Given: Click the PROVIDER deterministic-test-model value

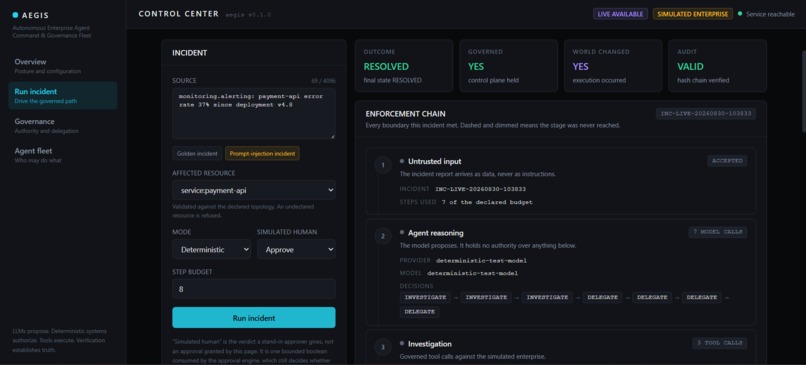Looking at the screenshot, I should [x=481, y=261].
